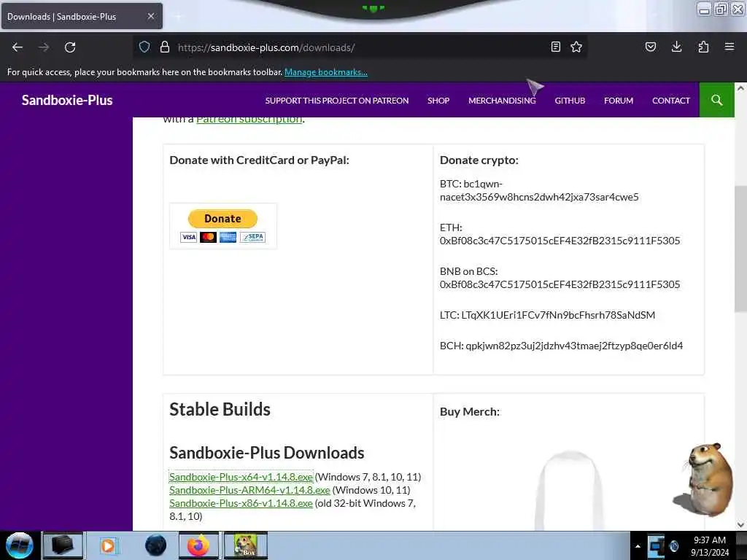The width and height of the screenshot is (747, 560).
Task: Click the Stable Builds heading
Action: pos(220,409)
